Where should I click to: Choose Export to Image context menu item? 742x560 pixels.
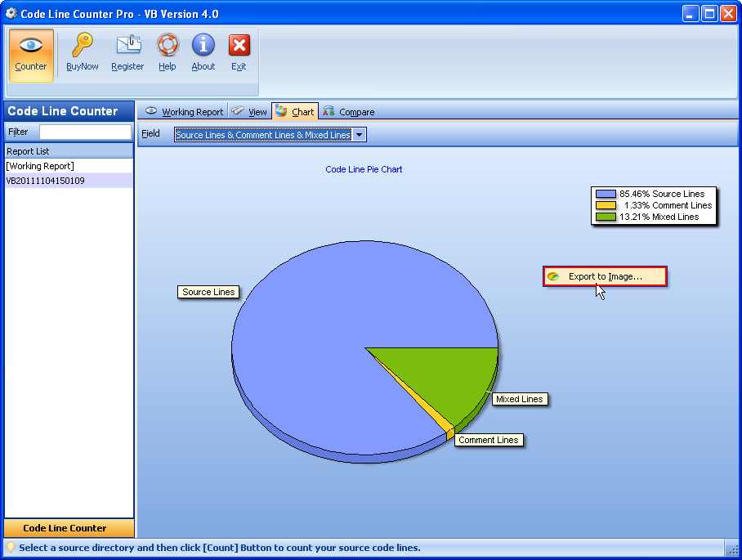pos(605,276)
